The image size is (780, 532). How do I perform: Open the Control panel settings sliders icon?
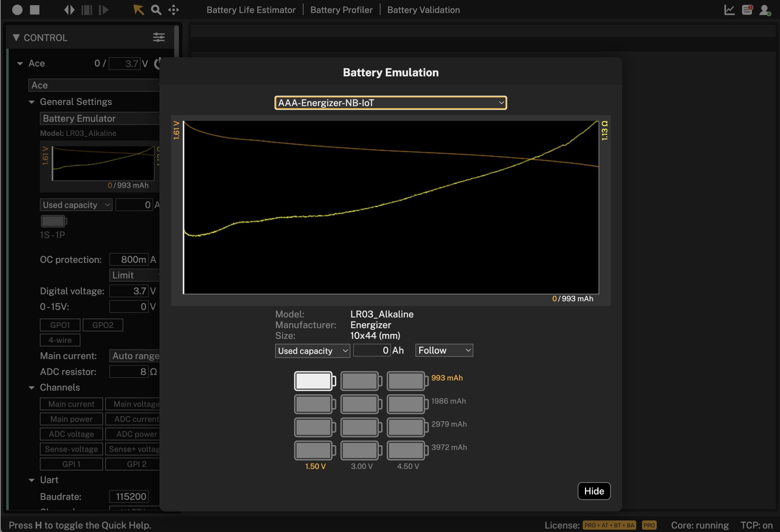pyautogui.click(x=158, y=37)
